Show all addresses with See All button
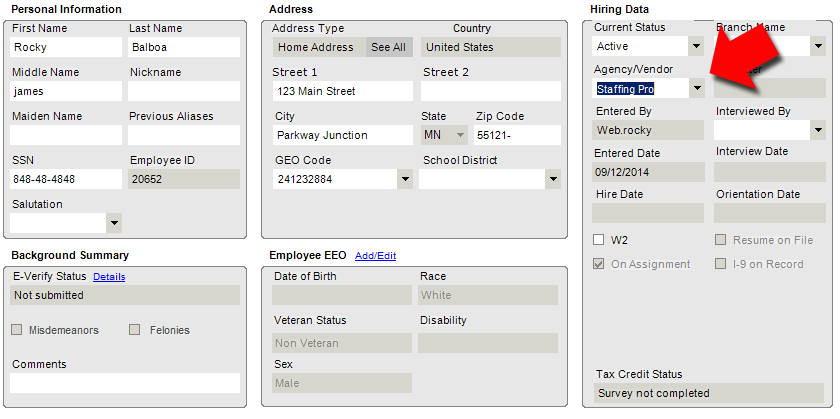This screenshot has height=419, width=840. tap(388, 47)
